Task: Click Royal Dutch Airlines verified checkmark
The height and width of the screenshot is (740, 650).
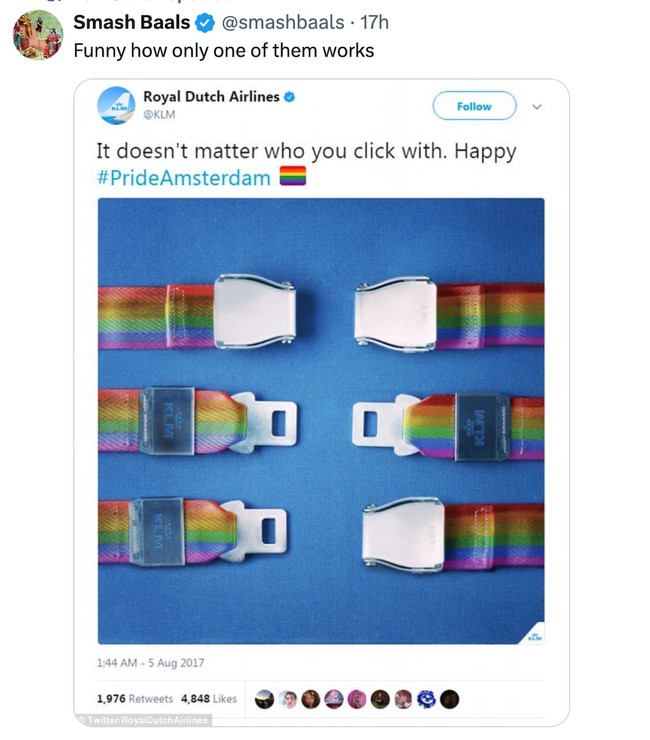Action: pos(289,97)
